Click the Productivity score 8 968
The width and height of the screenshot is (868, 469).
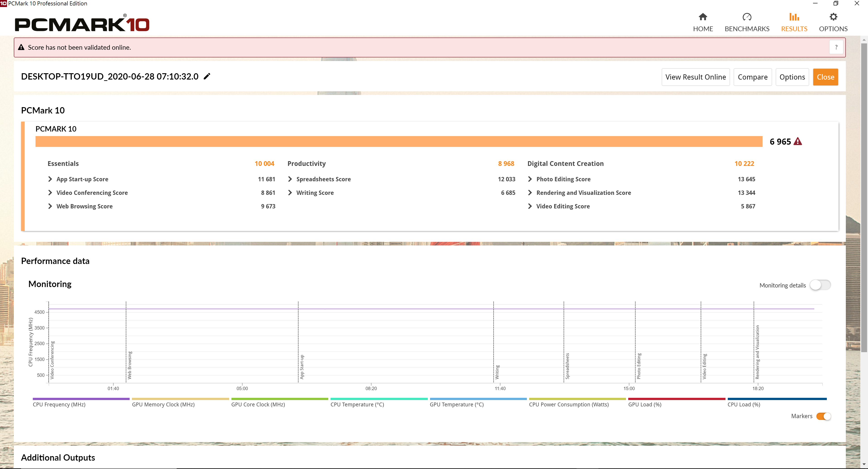[506, 164]
